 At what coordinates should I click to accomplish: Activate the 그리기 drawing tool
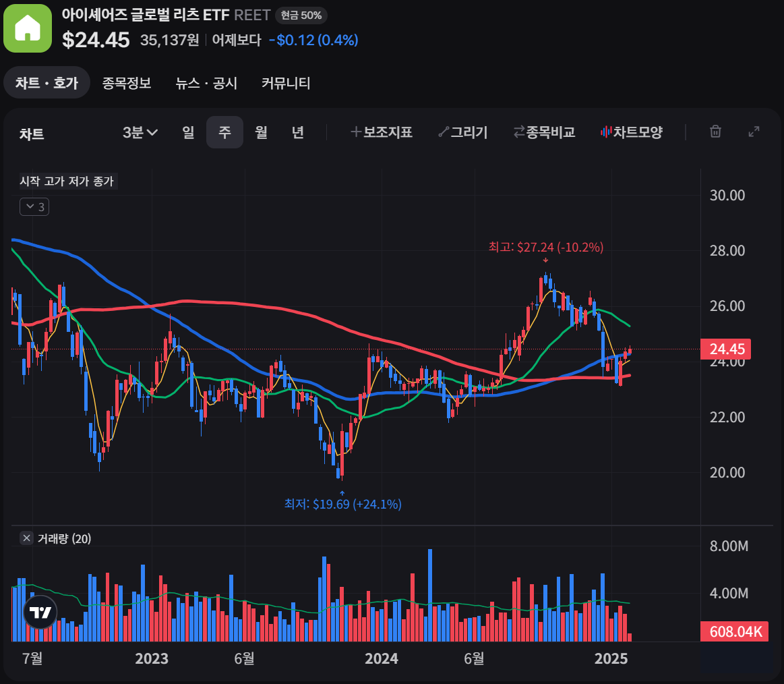463,132
